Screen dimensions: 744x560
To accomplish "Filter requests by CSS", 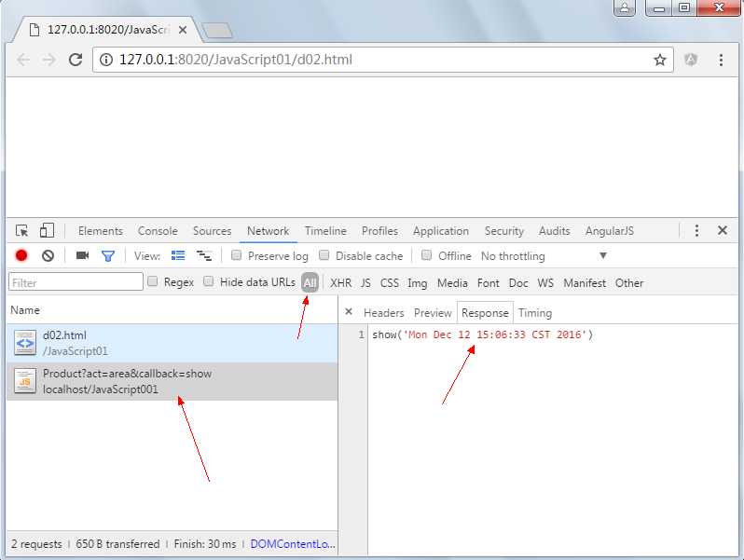I will click(x=389, y=283).
